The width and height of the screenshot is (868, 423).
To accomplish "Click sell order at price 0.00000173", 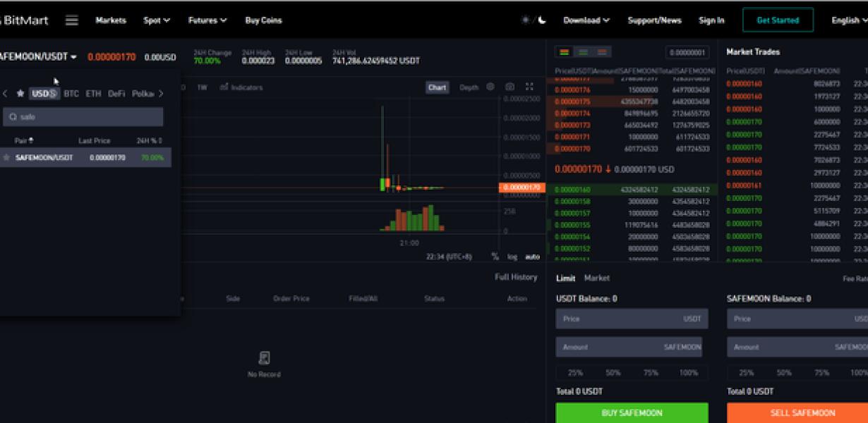I will click(x=632, y=125).
